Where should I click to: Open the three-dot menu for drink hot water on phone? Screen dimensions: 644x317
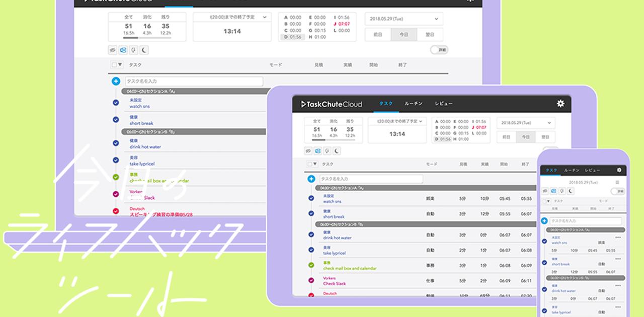pyautogui.click(x=618, y=285)
